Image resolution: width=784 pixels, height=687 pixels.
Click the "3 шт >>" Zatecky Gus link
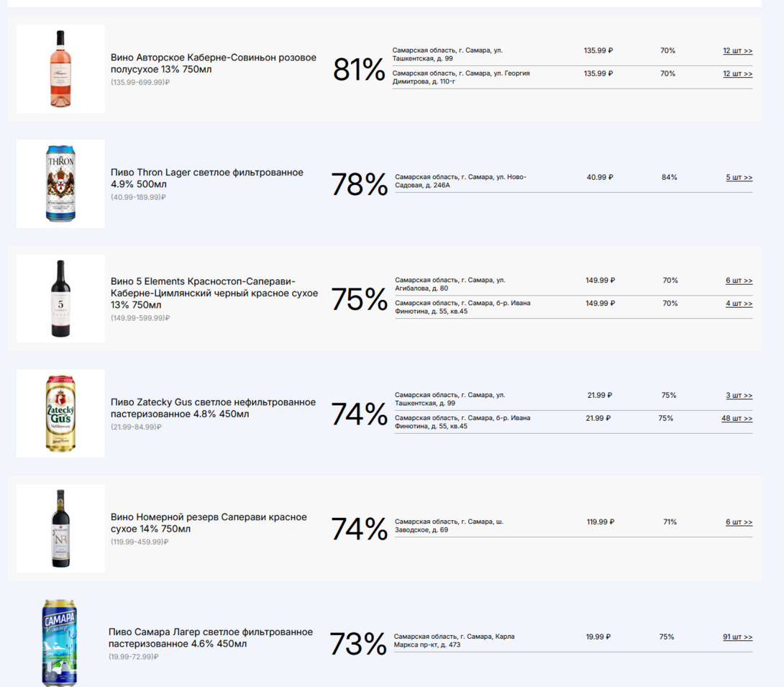(x=739, y=396)
